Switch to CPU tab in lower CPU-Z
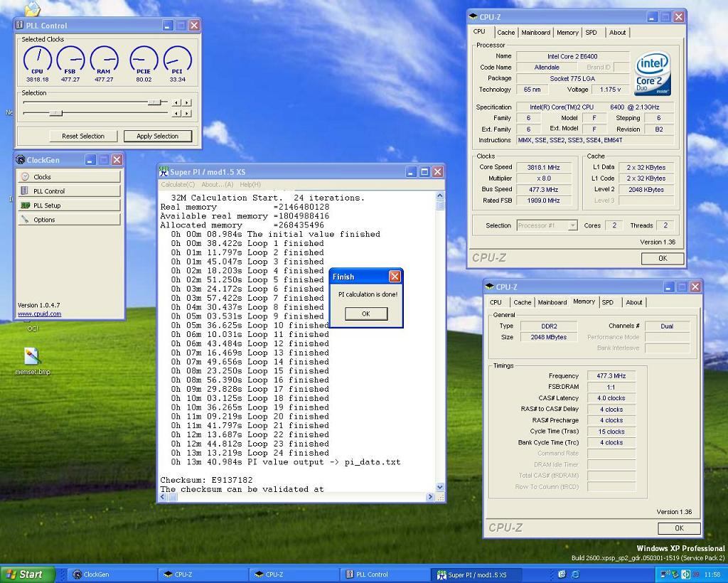Viewport: 728px width, 583px height. [496, 302]
